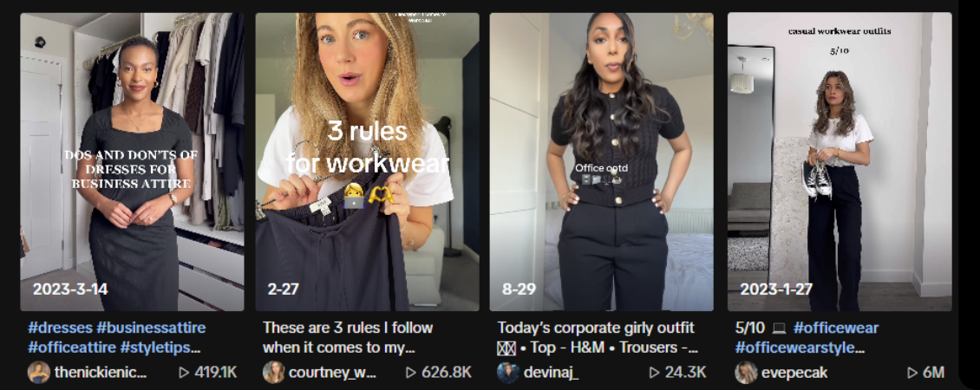Open thenickienic profile avatar
The image size is (980, 390).
tap(39, 373)
